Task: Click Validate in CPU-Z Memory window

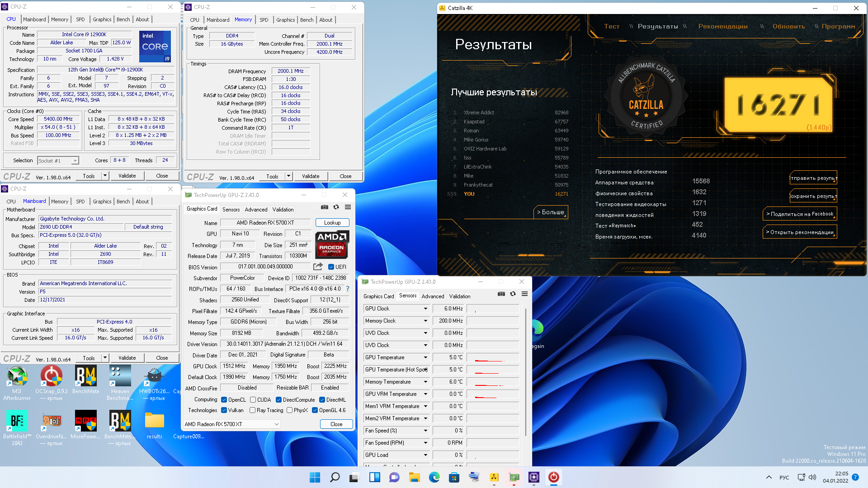Action: coord(311,176)
